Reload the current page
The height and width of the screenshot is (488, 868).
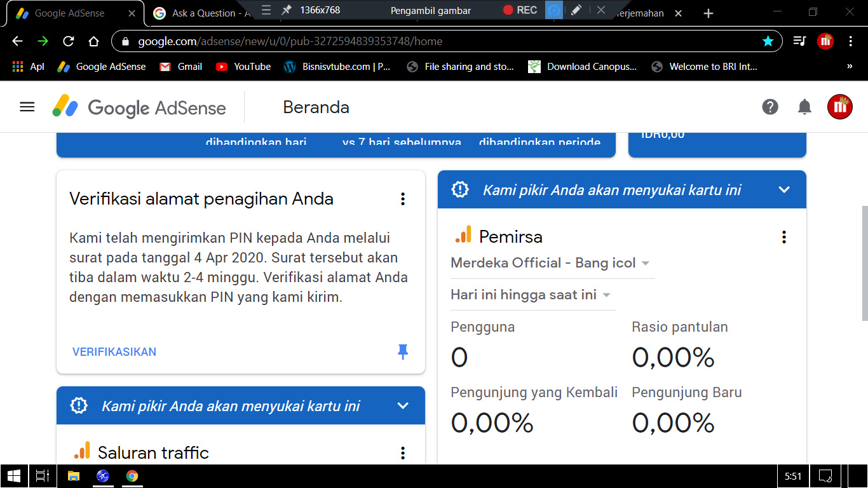pos(68,41)
